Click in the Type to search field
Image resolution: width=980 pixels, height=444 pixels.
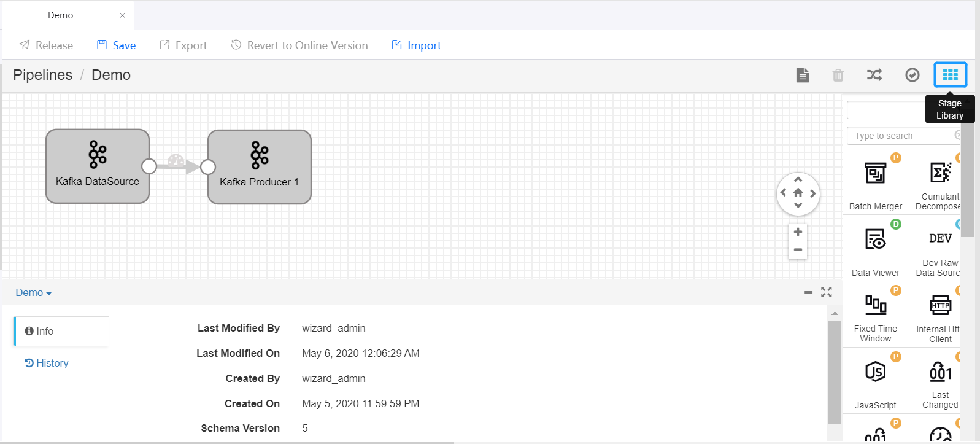pyautogui.click(x=900, y=136)
